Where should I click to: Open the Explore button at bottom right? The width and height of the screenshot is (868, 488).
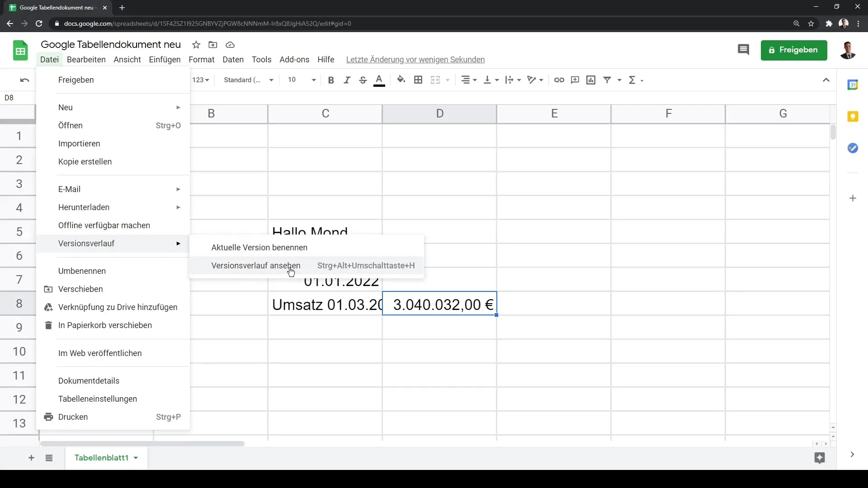[x=820, y=458]
